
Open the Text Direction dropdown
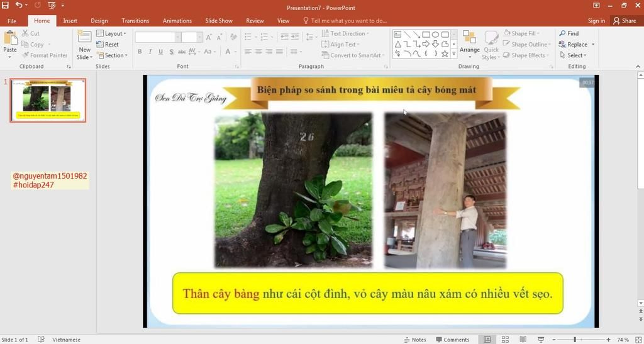[x=345, y=33]
